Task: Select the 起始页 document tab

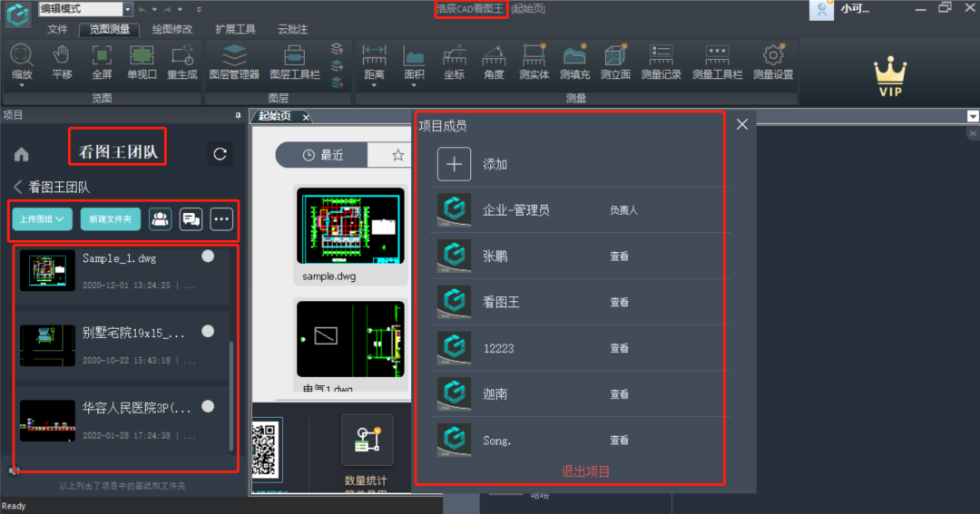Action: pyautogui.click(x=274, y=116)
